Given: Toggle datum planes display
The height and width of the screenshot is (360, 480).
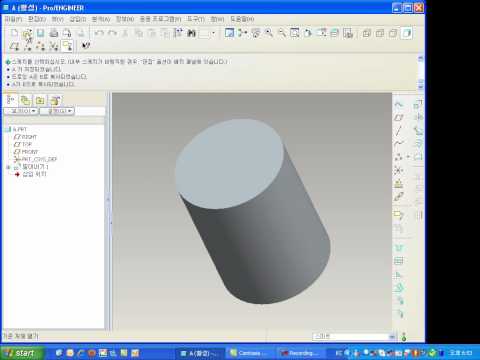Looking at the screenshot, I should coord(14,46).
